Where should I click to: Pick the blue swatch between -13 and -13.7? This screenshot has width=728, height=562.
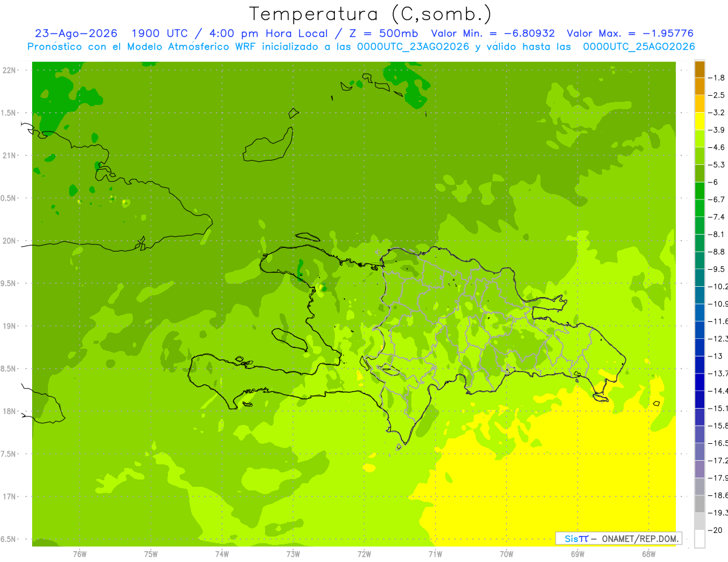(x=699, y=364)
